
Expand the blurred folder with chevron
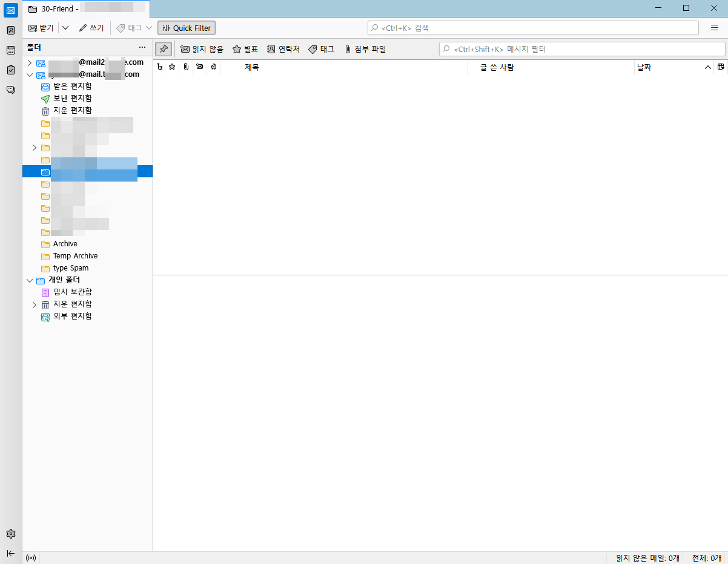(x=35, y=148)
